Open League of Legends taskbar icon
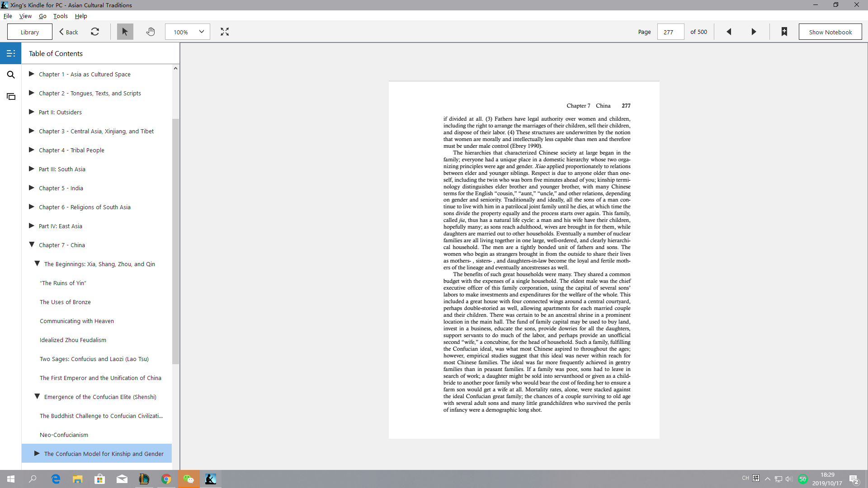The image size is (868, 488). tap(144, 479)
